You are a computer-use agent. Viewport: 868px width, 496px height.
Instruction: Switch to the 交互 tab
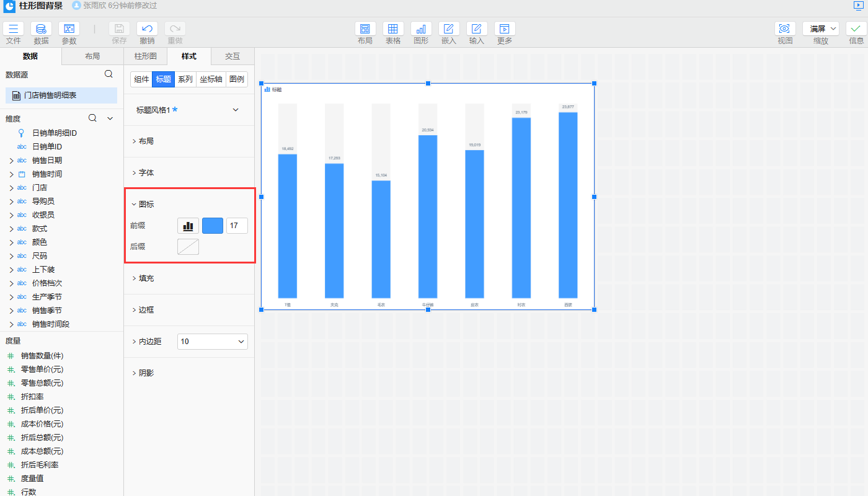coord(232,56)
